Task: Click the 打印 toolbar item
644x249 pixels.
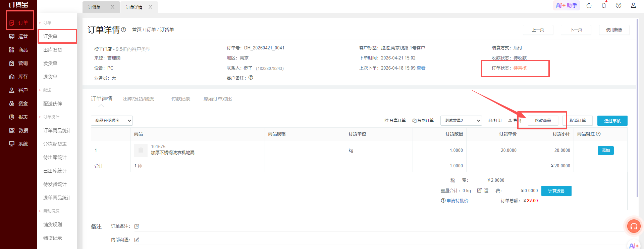Action: [x=495, y=121]
